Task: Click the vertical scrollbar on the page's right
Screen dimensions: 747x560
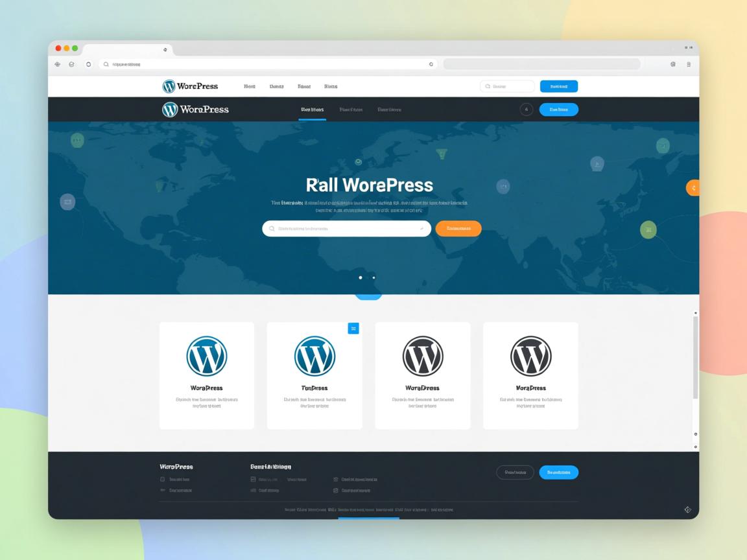Action: [695, 356]
